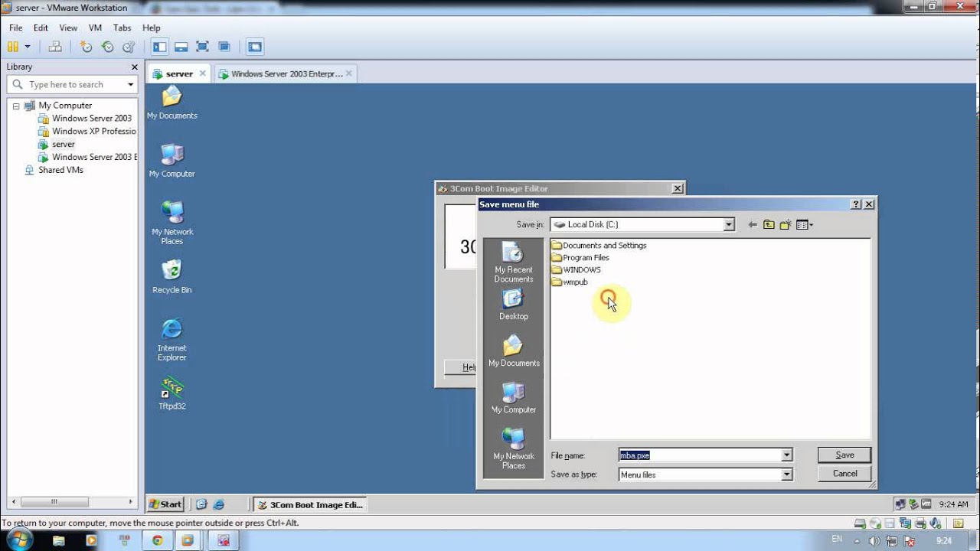Screen dimensions: 980x551
Task: Select the Recycle Bin desktop icon
Action: point(172,277)
